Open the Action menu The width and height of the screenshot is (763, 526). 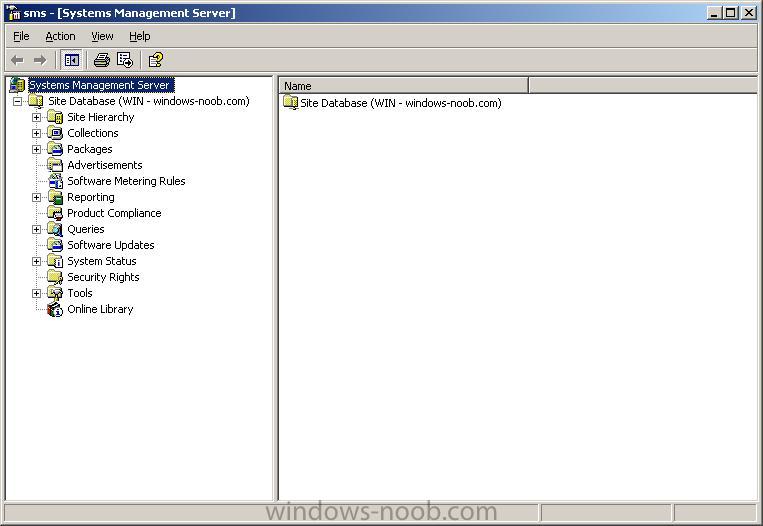click(x=60, y=36)
